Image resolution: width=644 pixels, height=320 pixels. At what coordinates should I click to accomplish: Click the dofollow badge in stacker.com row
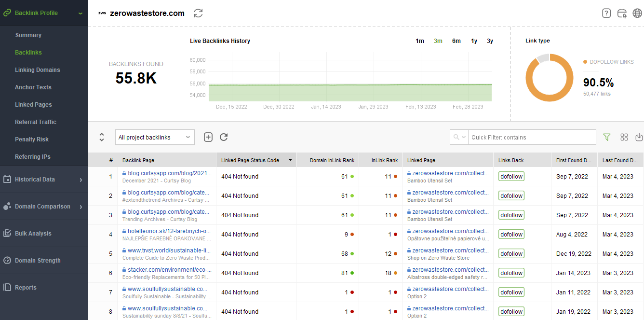click(x=511, y=273)
